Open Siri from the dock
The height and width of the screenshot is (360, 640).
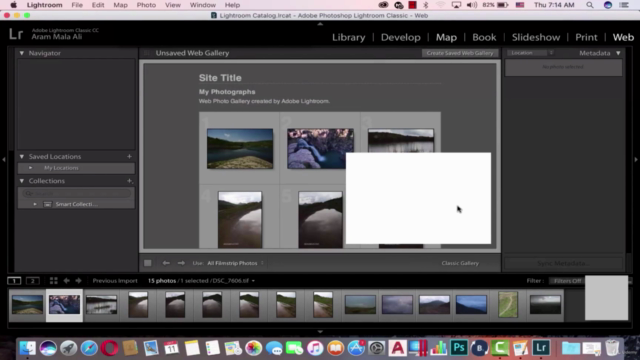coord(48,348)
